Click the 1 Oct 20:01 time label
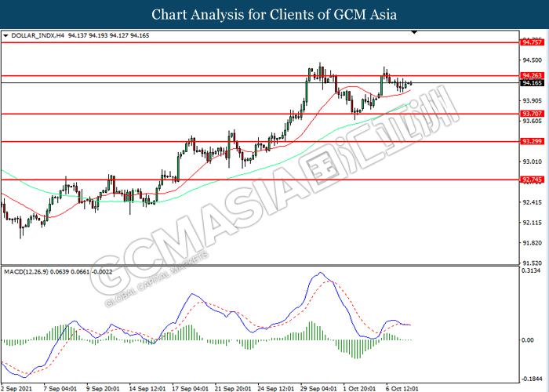This screenshot has height=392, width=549. (x=359, y=389)
